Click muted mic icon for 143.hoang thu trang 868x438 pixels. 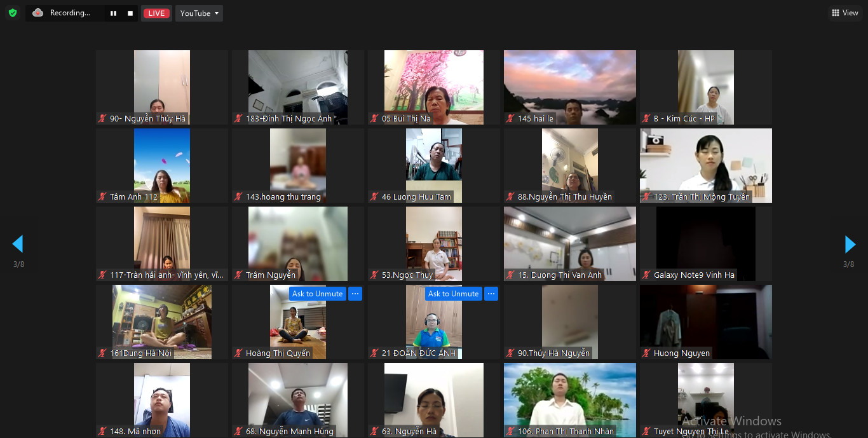pos(238,197)
